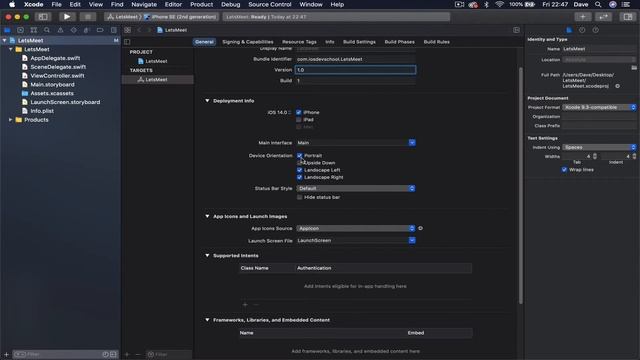The width and height of the screenshot is (640, 360).
Task: Collapse App Icons and Launch Images section
Action: click(207, 216)
